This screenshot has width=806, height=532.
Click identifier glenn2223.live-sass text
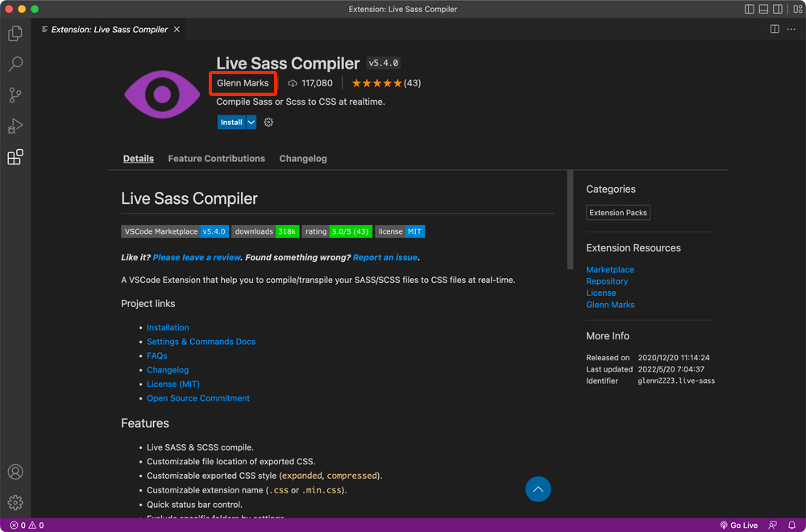point(676,381)
